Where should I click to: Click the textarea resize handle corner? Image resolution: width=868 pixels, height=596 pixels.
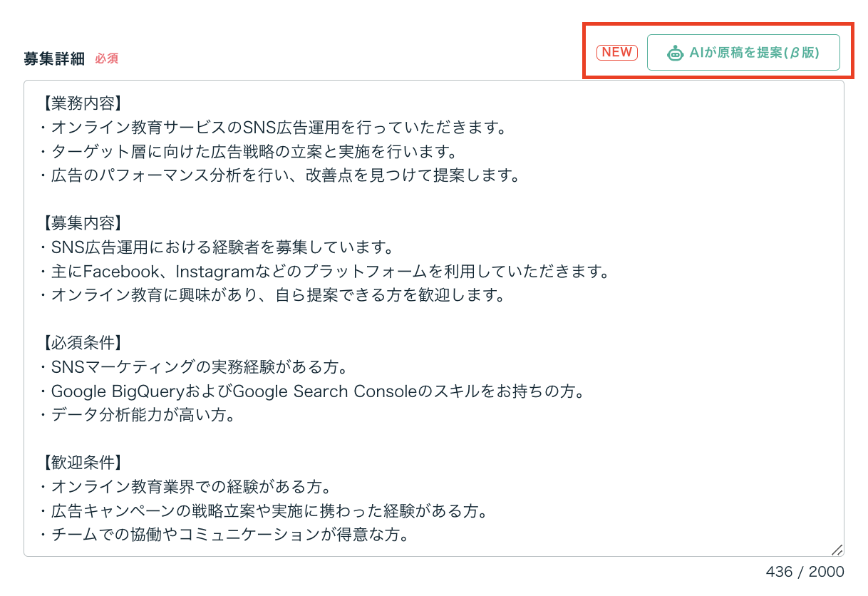pyautogui.click(x=837, y=550)
